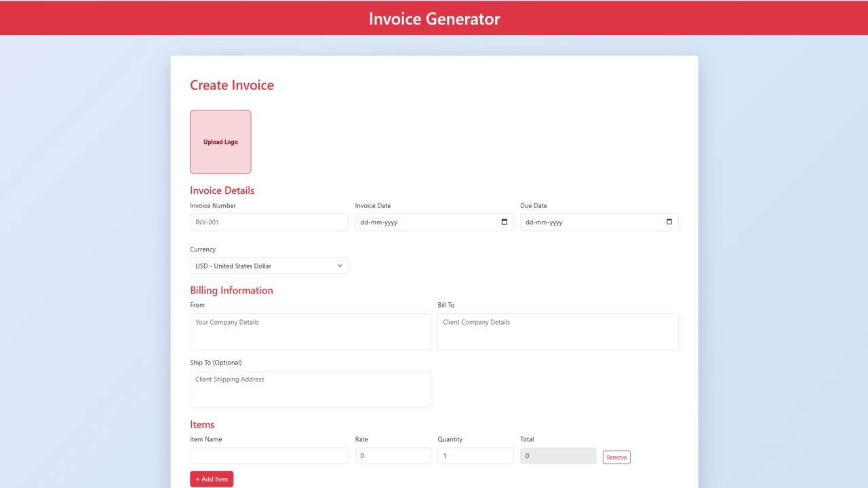
Task: Click the calendar icon beside Due Date
Action: click(x=669, y=222)
